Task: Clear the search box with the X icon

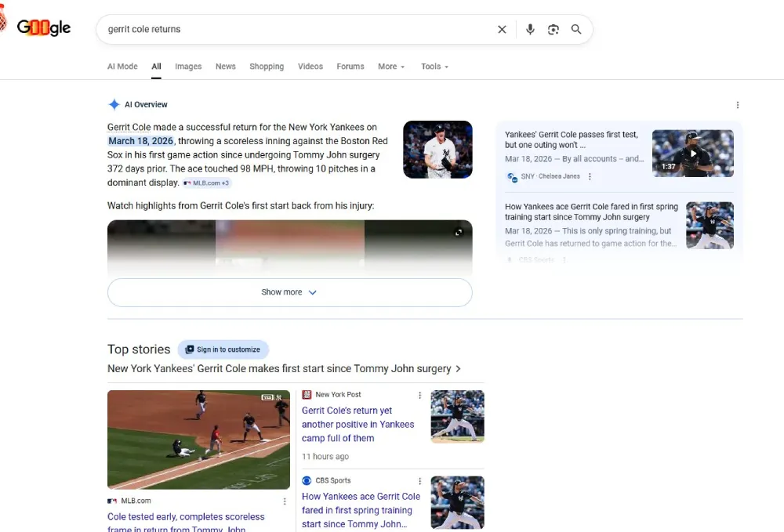Action: point(502,30)
